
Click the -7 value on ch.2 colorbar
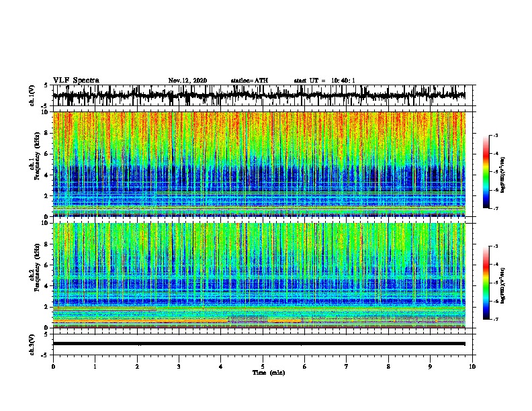pyautogui.click(x=495, y=319)
